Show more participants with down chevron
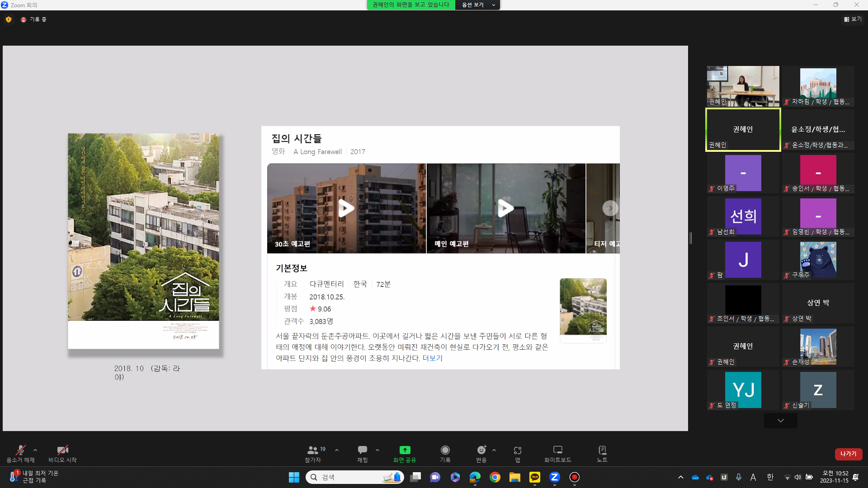 coord(781,421)
